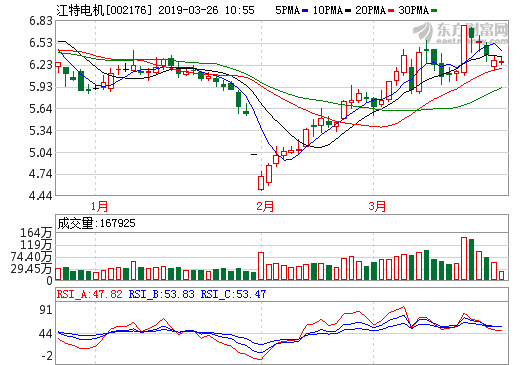This screenshot has width=520, height=365.
Task: Click the 5.93 price axis label
Action: pyautogui.click(x=41, y=87)
